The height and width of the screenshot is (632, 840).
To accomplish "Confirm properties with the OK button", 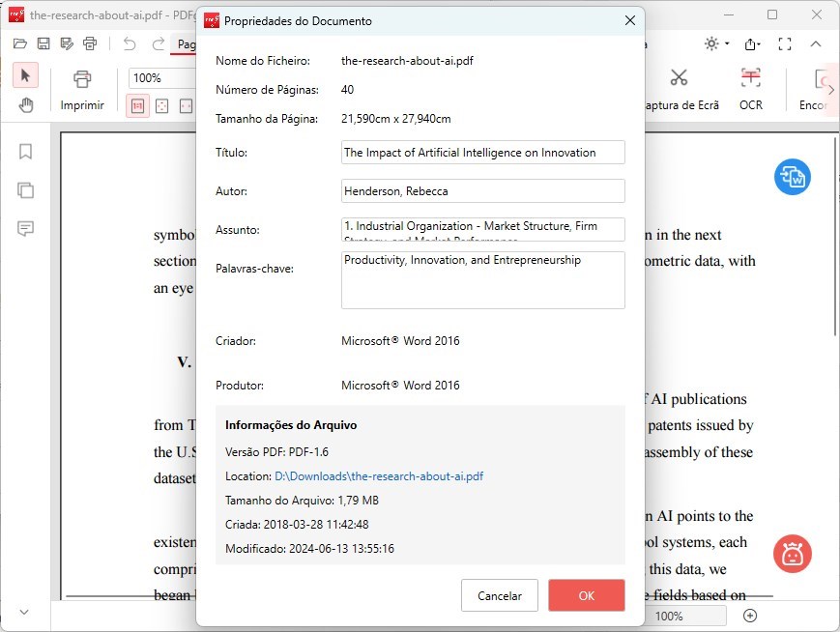I will point(586,595).
